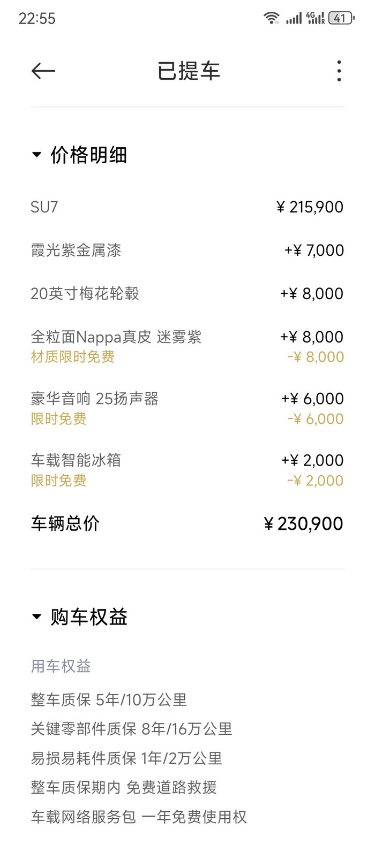The image size is (375, 868).
Task: Tap the 20英寸梅花轮毂 wheel option
Action: (x=85, y=294)
